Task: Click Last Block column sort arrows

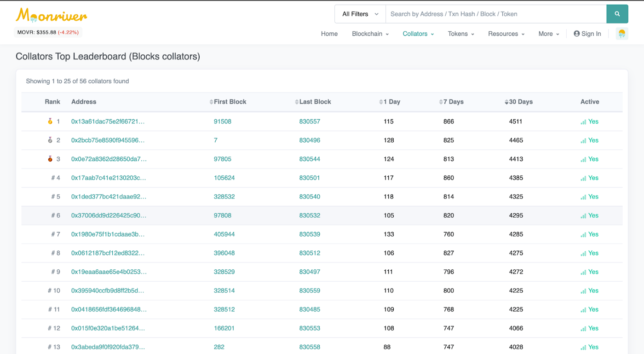Action: (x=297, y=102)
